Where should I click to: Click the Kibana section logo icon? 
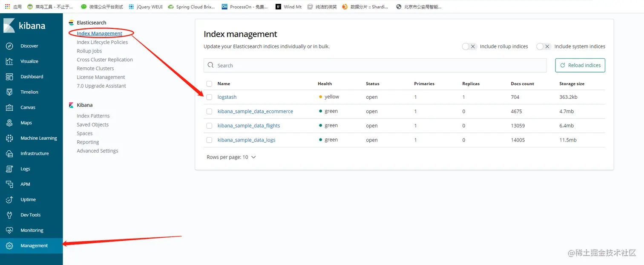pos(71,105)
